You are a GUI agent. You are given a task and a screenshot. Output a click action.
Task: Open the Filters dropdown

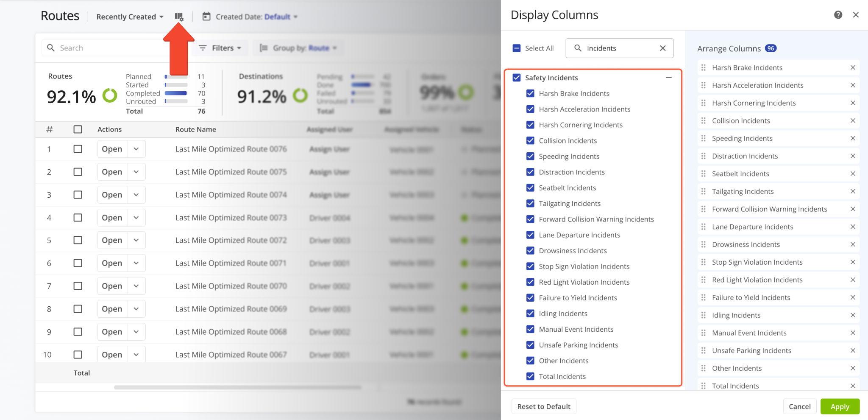click(x=220, y=48)
